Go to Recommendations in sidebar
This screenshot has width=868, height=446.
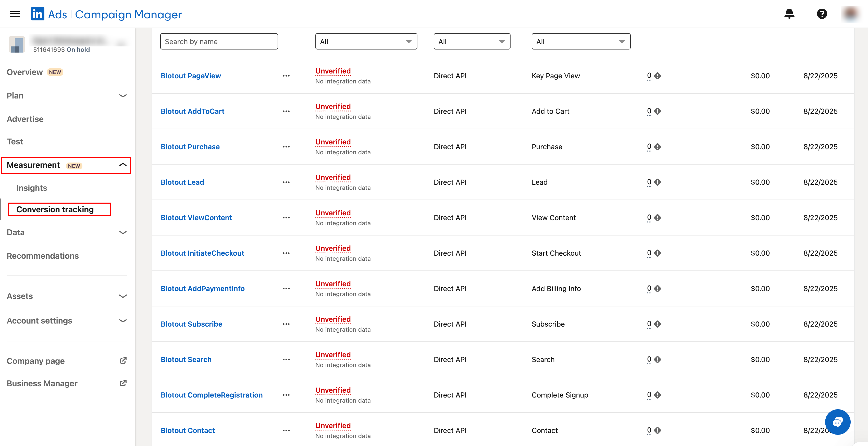[43, 256]
